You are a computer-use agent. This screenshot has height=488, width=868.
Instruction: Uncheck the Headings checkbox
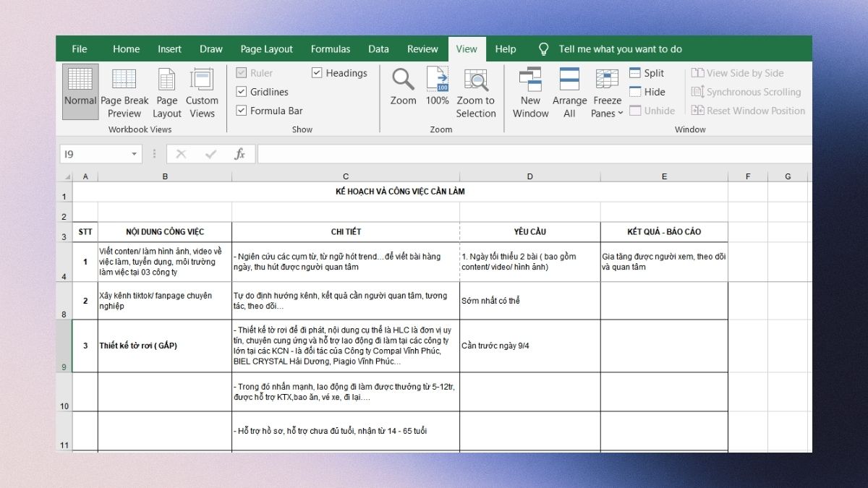[317, 73]
